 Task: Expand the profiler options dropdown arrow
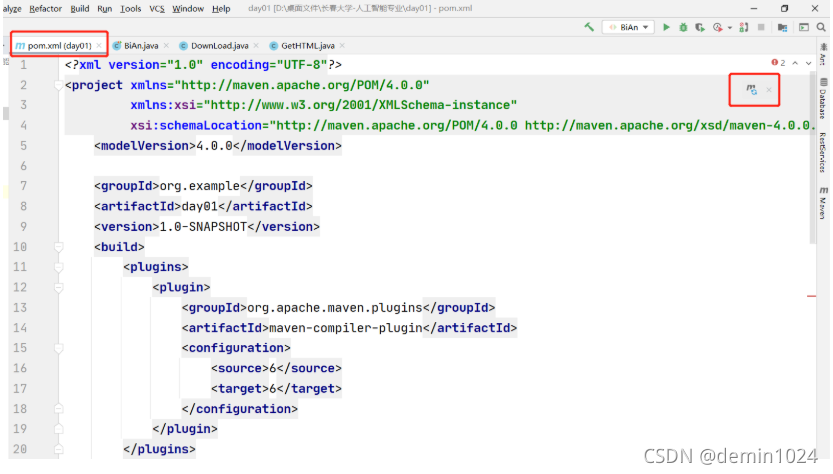(x=729, y=28)
